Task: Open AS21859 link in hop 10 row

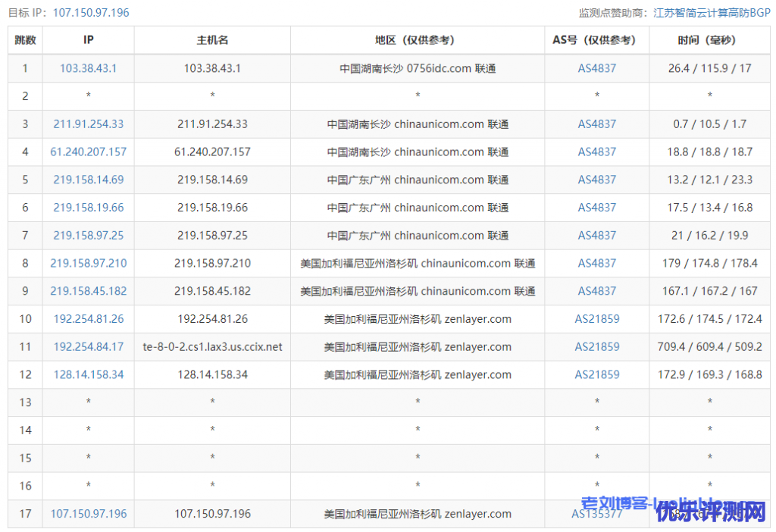Action: [596, 319]
